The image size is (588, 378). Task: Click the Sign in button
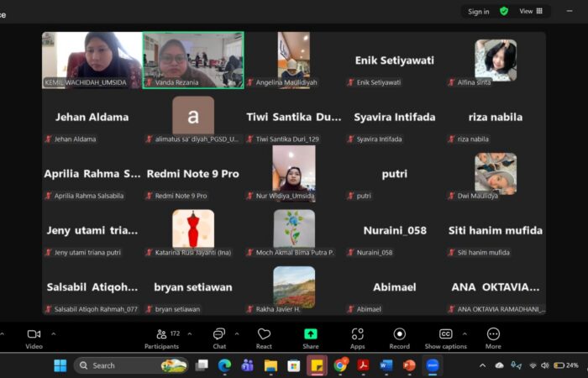pos(479,11)
